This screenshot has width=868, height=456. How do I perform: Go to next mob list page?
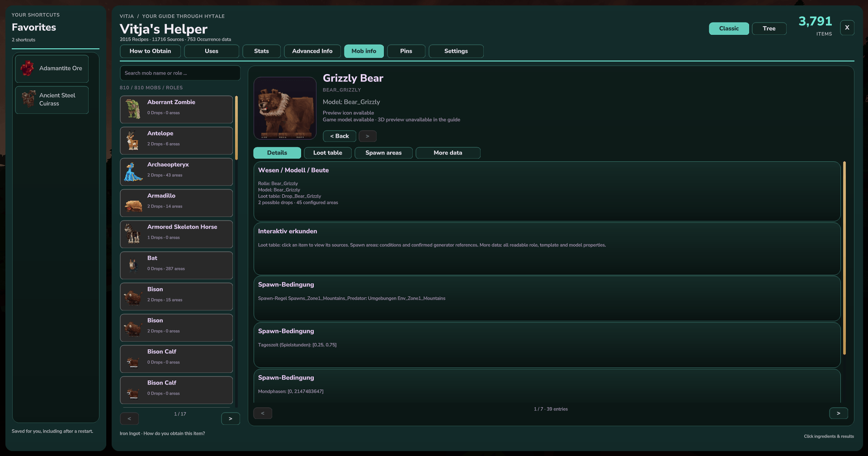231,418
